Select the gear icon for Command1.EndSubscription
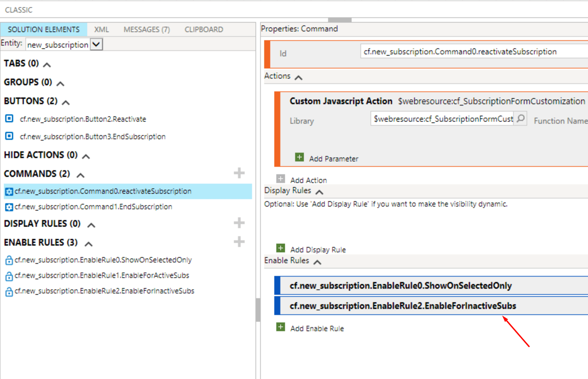 click(x=9, y=207)
